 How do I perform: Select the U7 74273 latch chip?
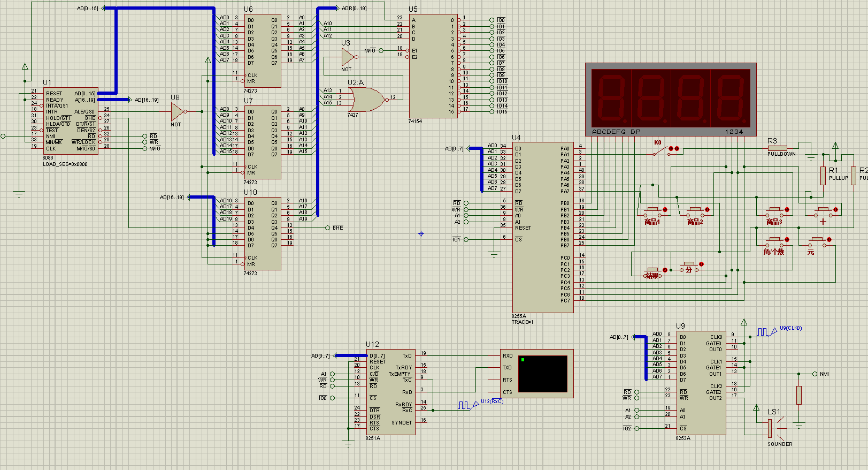[x=263, y=142]
